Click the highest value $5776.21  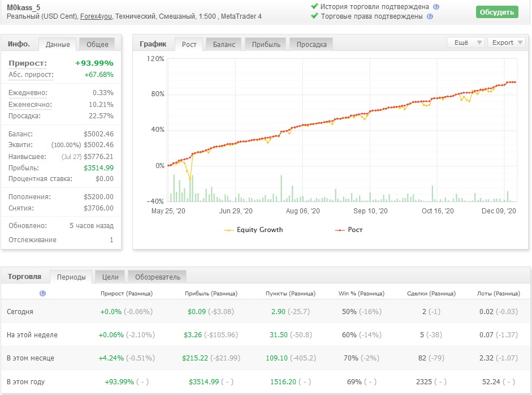click(98, 157)
